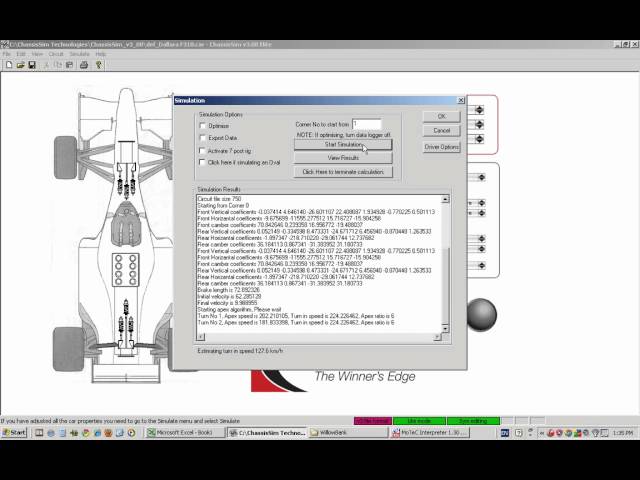640x480 pixels.
Task: Open the Edit menu
Action: click(x=21, y=54)
